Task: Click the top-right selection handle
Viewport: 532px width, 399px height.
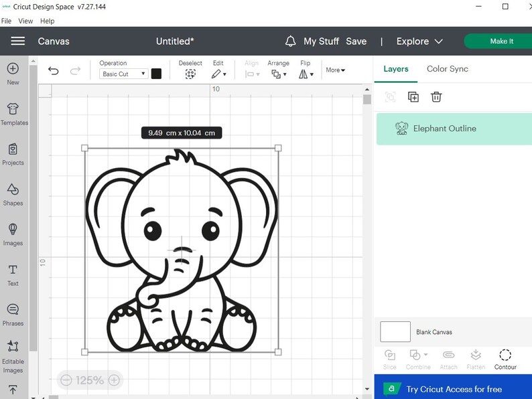Action: (278, 148)
